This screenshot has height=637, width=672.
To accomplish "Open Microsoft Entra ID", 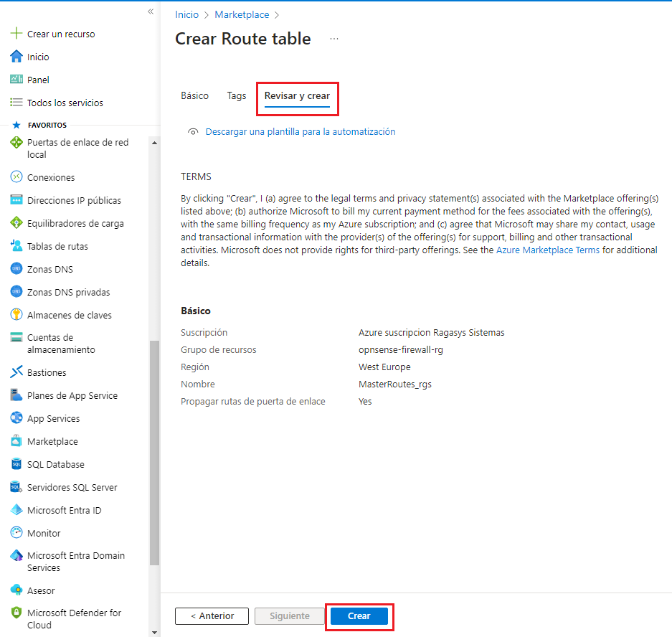I will (x=65, y=510).
